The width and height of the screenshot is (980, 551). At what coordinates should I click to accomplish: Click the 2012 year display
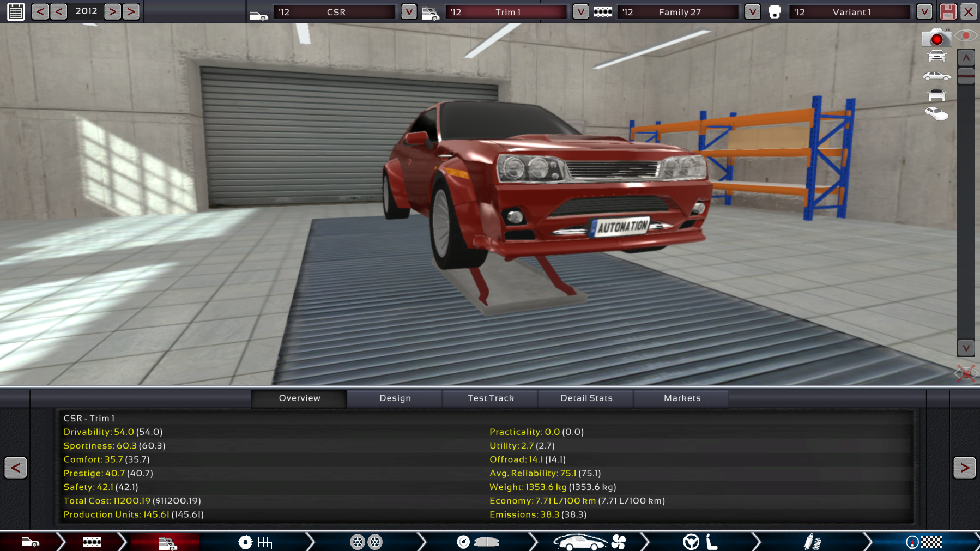(86, 11)
